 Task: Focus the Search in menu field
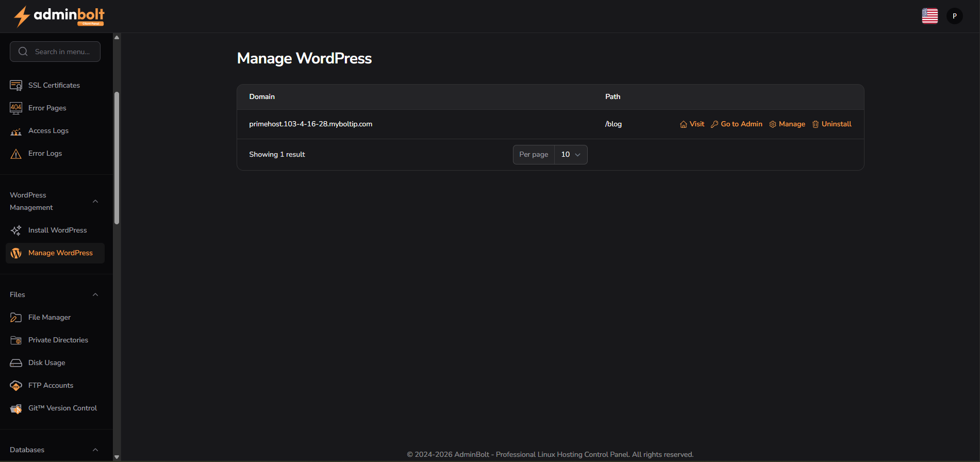point(55,52)
